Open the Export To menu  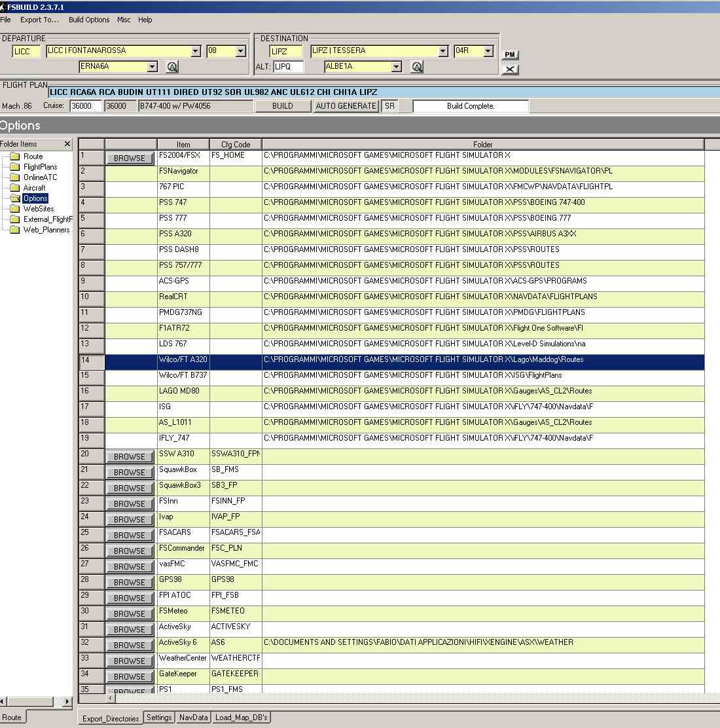click(39, 20)
